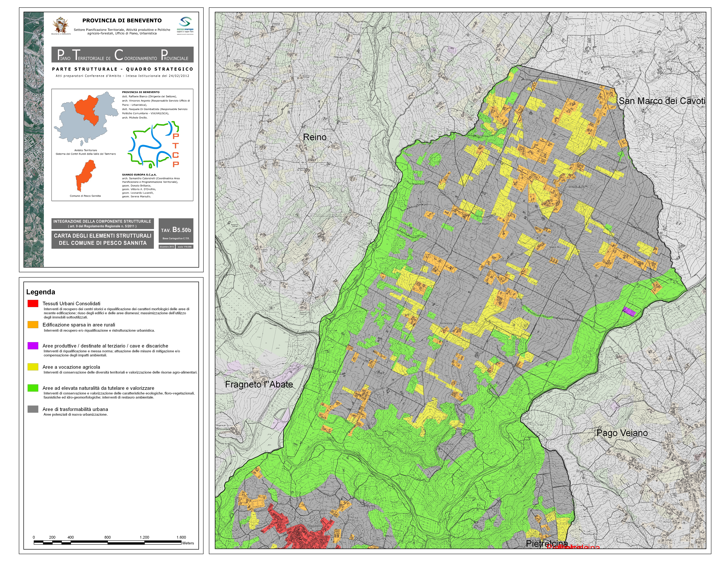
Task: Click the '1.200' scale bar value
Action: (144, 537)
